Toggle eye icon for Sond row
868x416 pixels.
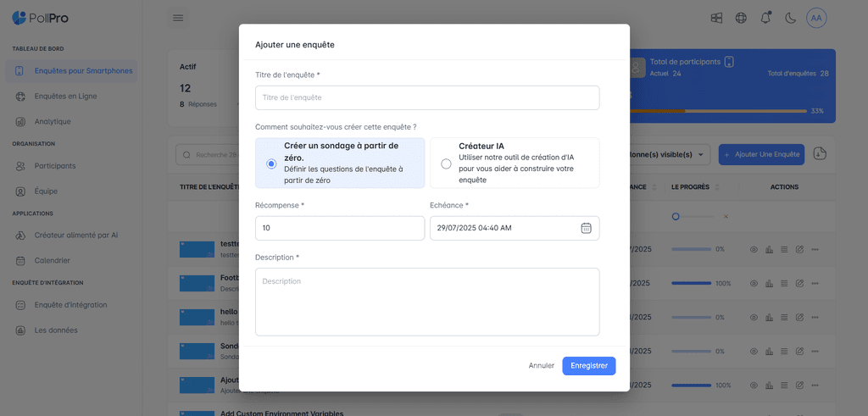coord(754,352)
